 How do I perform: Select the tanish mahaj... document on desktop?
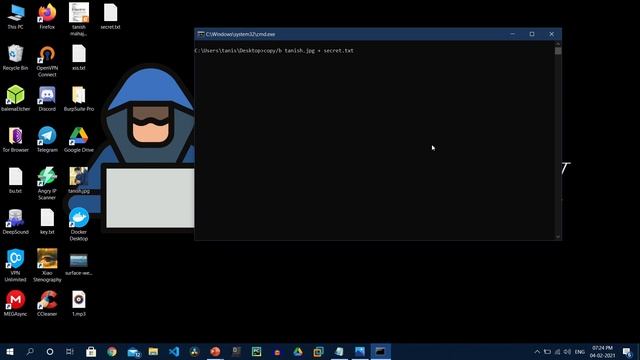tap(79, 19)
